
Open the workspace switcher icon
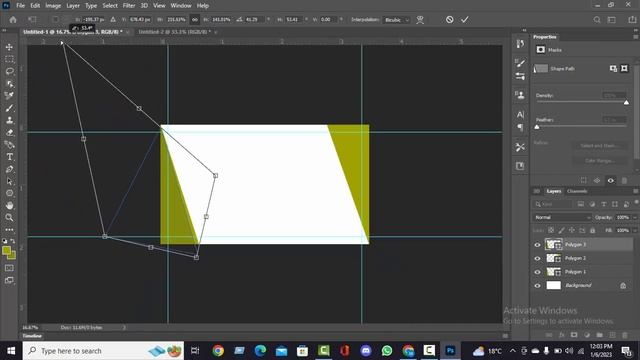point(612,20)
